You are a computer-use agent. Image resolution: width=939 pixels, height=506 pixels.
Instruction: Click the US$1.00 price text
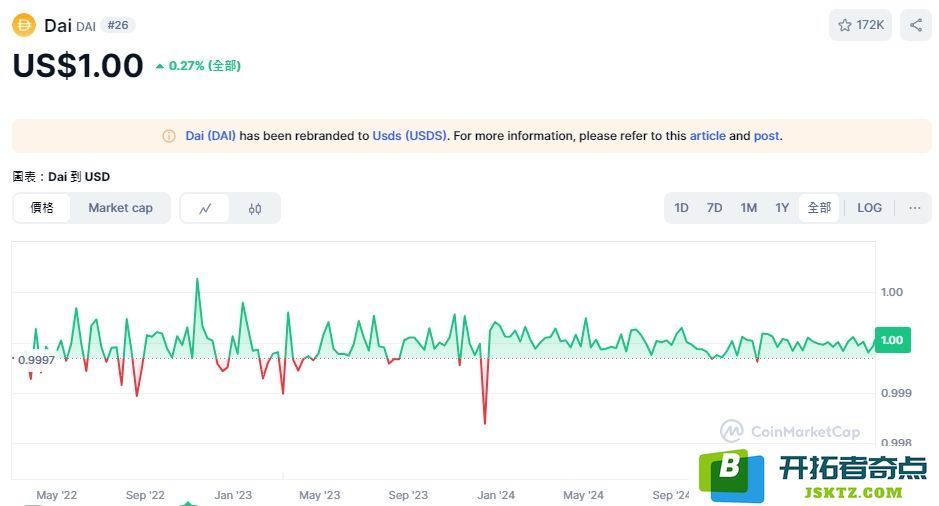coord(78,65)
